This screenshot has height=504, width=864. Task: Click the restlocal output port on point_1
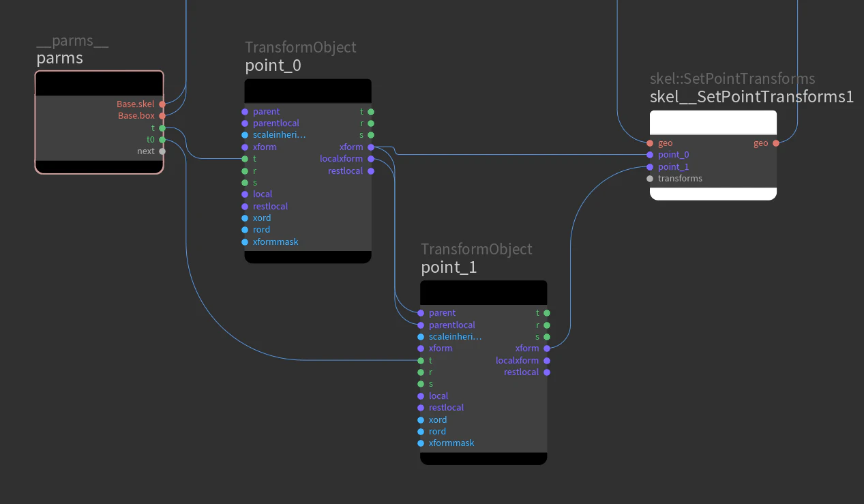[547, 372]
